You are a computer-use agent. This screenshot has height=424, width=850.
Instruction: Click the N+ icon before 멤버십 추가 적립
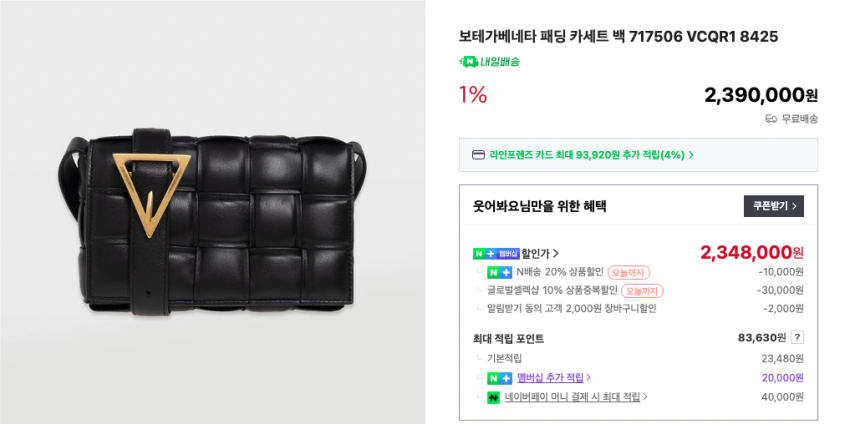point(499,378)
